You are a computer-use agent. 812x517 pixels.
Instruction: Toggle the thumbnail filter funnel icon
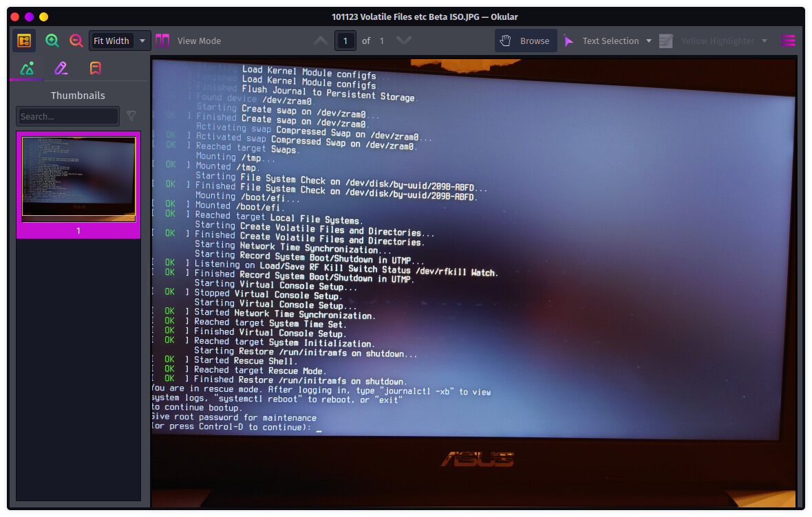[131, 116]
